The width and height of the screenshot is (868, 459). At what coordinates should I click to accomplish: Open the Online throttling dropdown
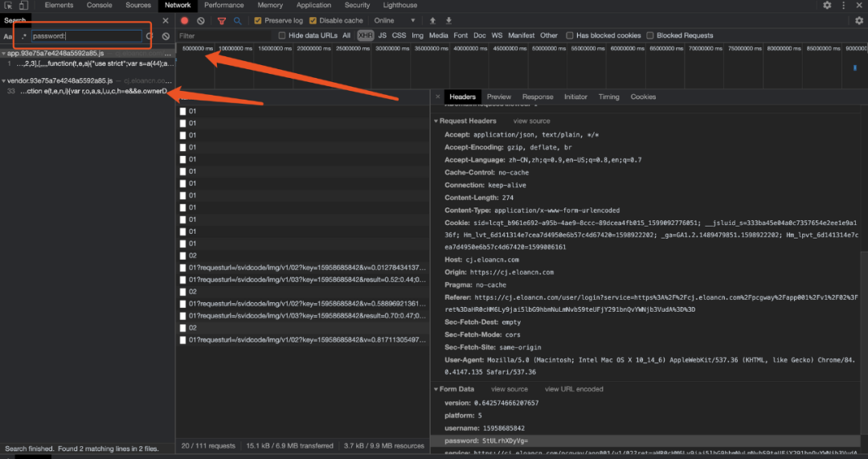[x=394, y=20]
